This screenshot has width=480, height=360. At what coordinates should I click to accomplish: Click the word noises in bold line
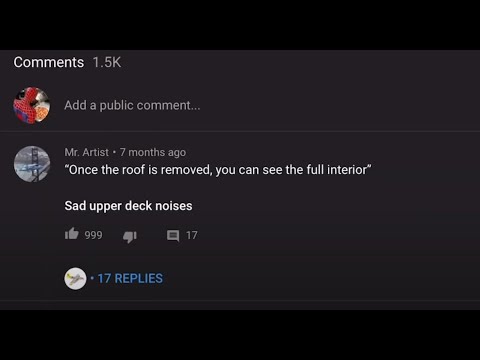(x=174, y=206)
